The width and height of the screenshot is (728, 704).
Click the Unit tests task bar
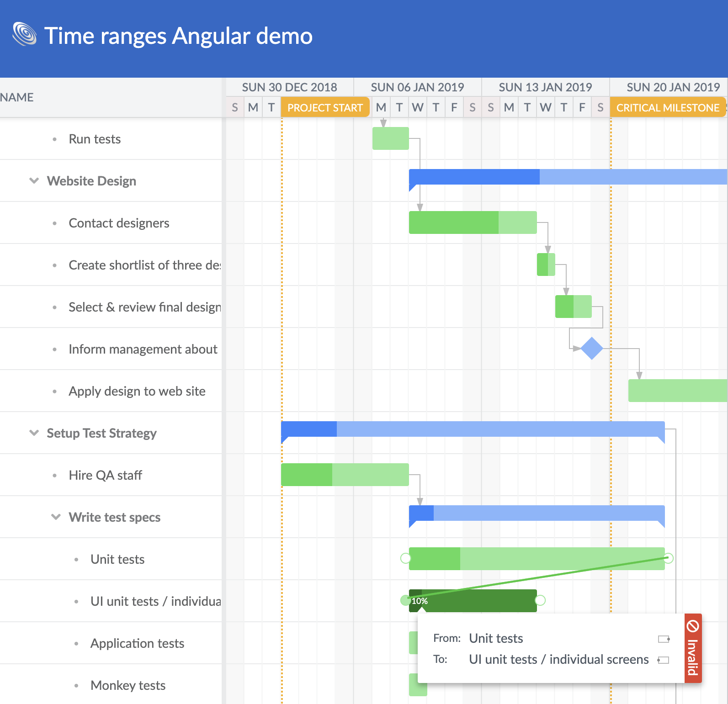point(537,559)
